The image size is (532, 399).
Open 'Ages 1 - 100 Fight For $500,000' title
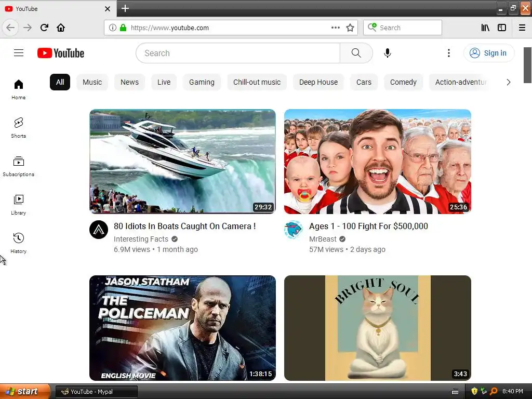point(368,226)
